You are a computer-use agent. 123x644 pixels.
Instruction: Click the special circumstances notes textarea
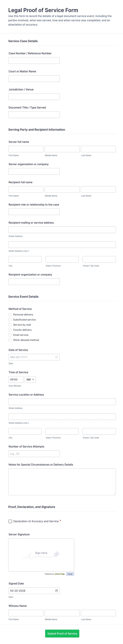[x=62, y=481]
